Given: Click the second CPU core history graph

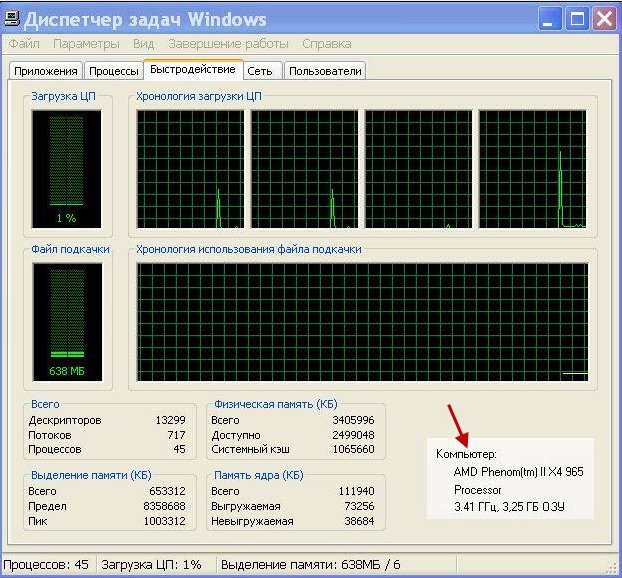Looking at the screenshot, I should 305,169.
